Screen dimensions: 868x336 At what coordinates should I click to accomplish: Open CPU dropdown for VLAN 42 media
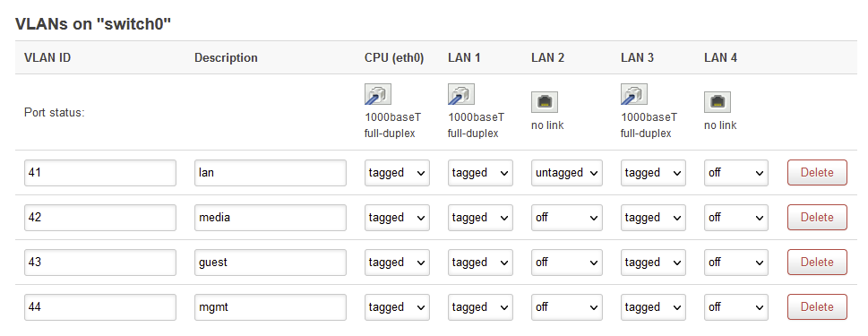coord(397,218)
